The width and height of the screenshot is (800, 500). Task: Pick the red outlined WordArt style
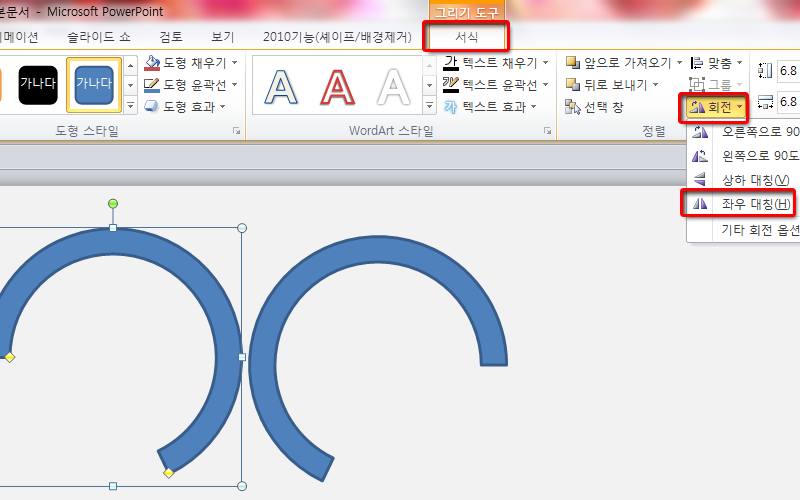coord(341,85)
